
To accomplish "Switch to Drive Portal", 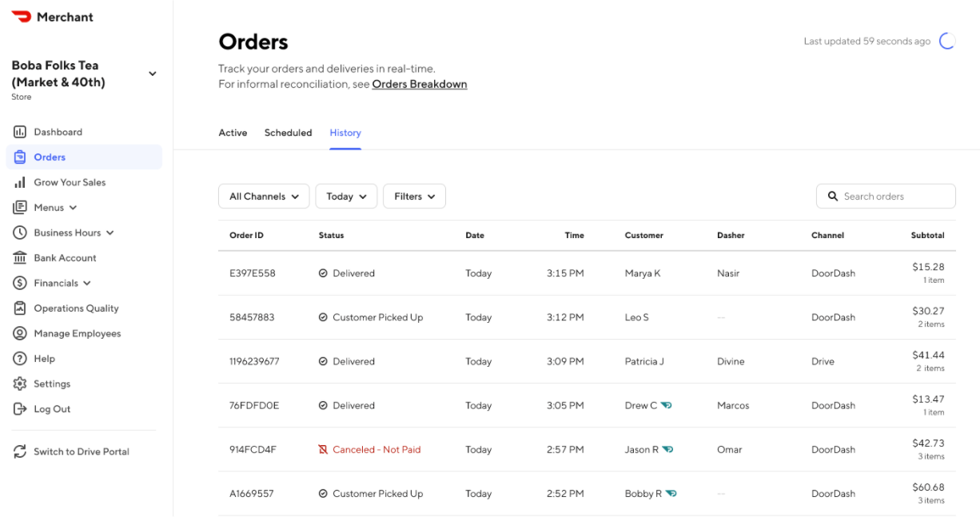I will click(x=82, y=451).
